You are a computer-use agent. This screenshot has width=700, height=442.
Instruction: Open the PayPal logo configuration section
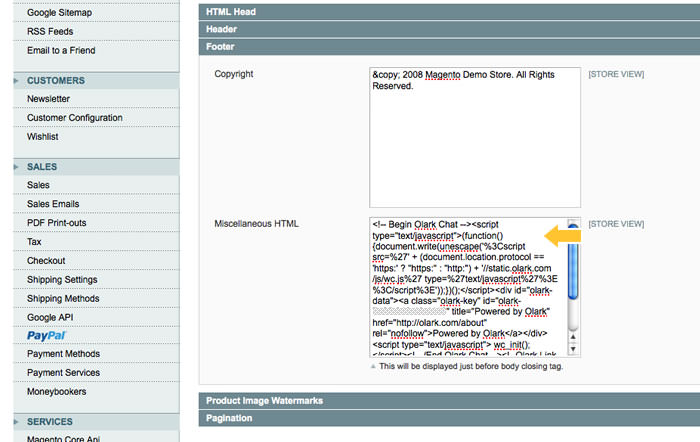click(x=46, y=335)
